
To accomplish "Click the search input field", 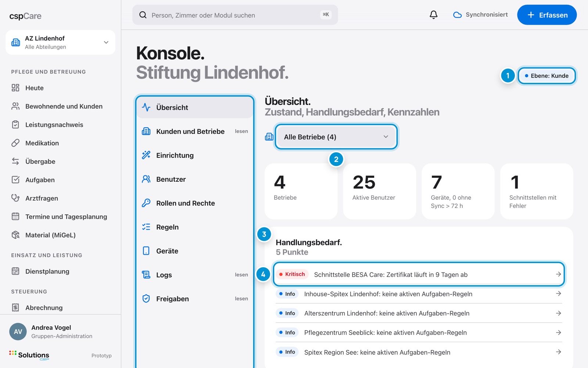I will point(235,15).
